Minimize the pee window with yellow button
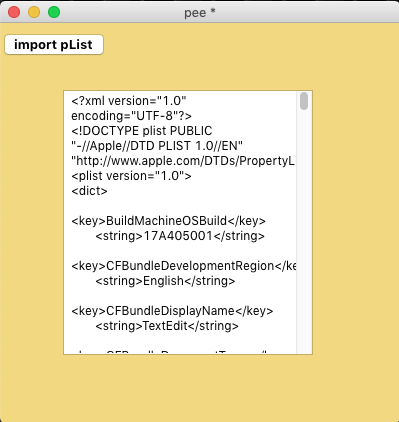 point(34,12)
